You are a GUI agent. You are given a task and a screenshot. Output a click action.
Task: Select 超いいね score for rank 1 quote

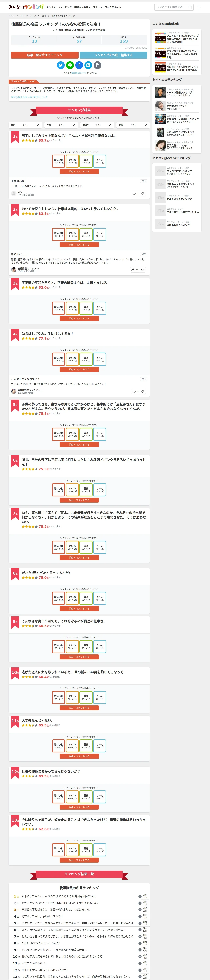[59, 161]
